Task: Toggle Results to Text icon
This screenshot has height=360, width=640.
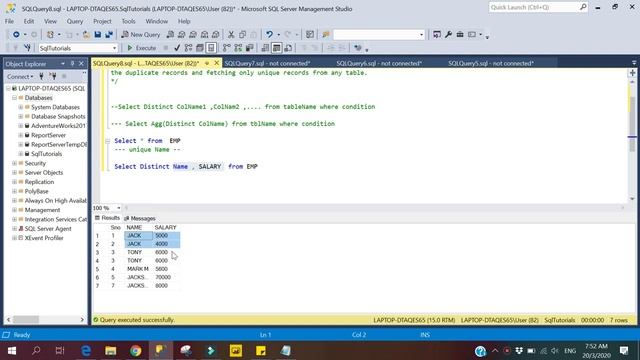Action: pos(265,48)
